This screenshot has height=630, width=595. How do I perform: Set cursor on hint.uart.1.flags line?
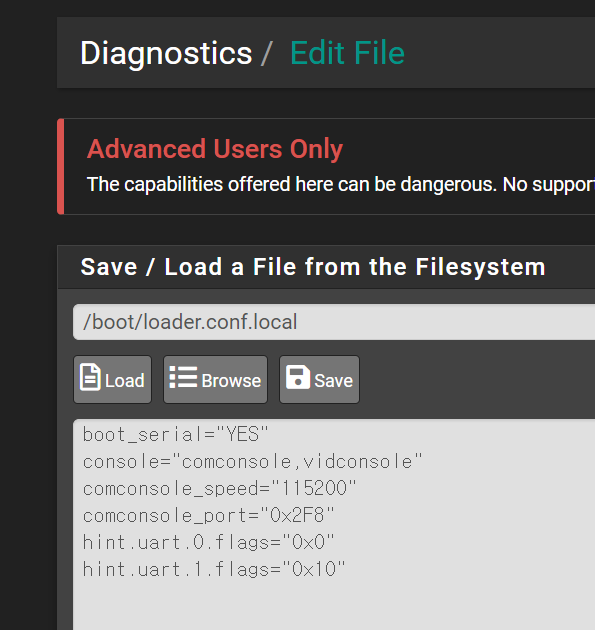pos(214,569)
